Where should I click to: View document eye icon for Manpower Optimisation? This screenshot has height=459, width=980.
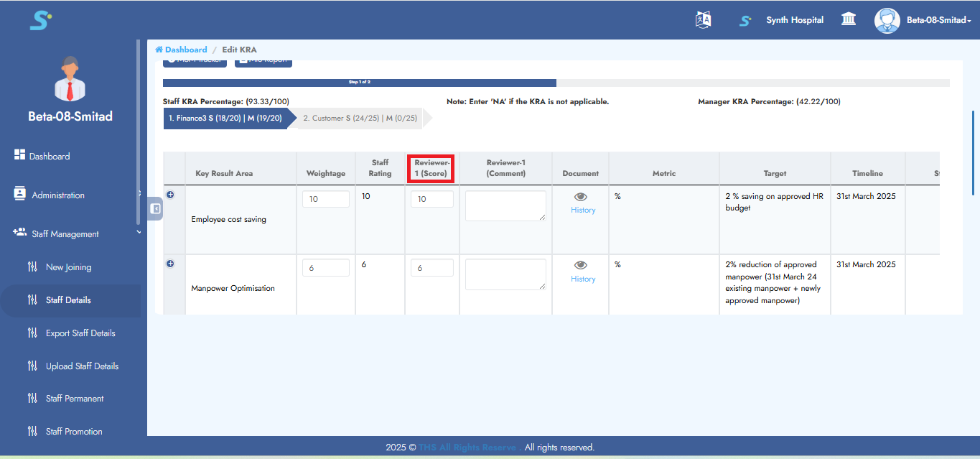click(581, 266)
